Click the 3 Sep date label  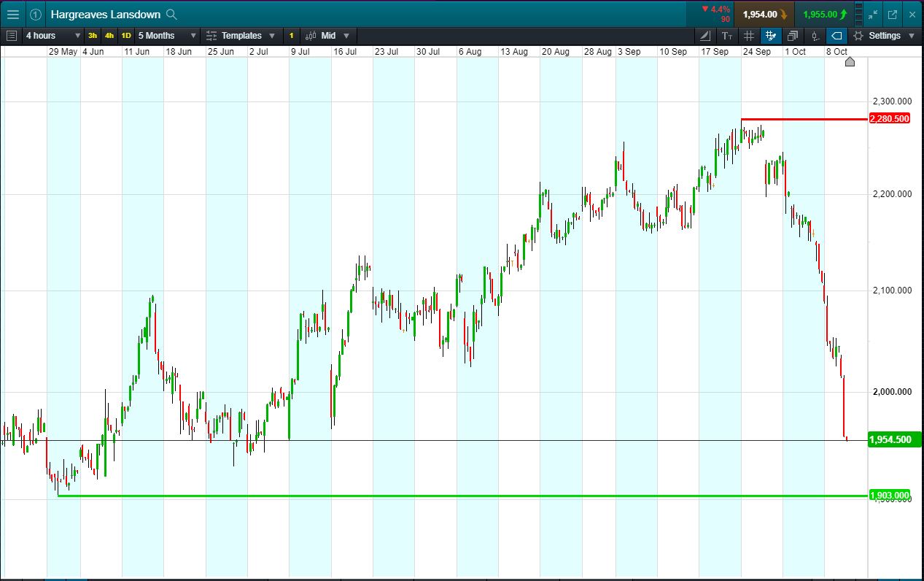coord(629,52)
